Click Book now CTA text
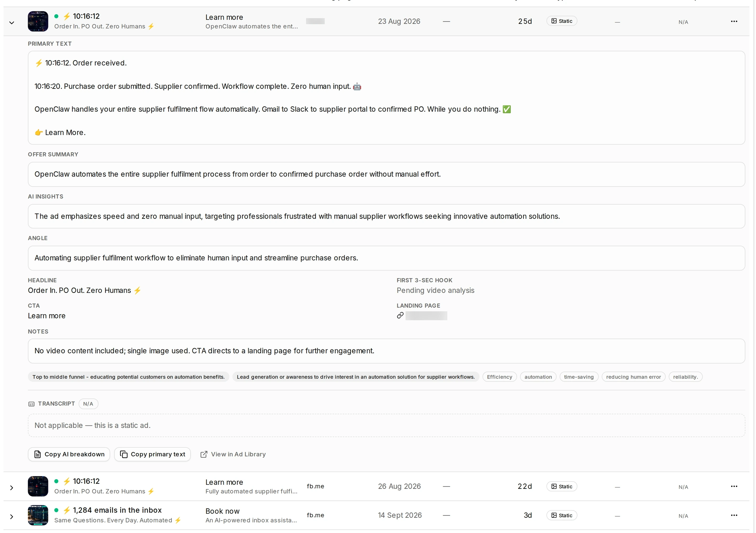 click(223, 511)
